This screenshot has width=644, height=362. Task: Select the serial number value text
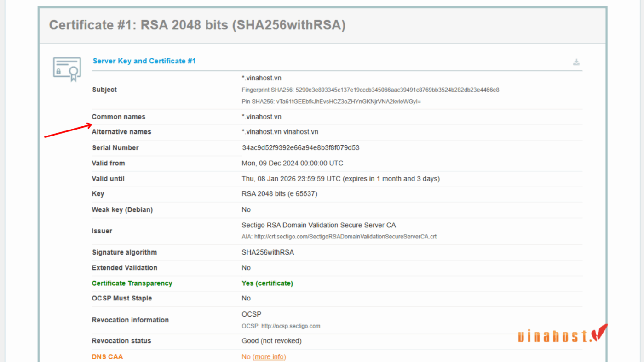click(x=301, y=148)
